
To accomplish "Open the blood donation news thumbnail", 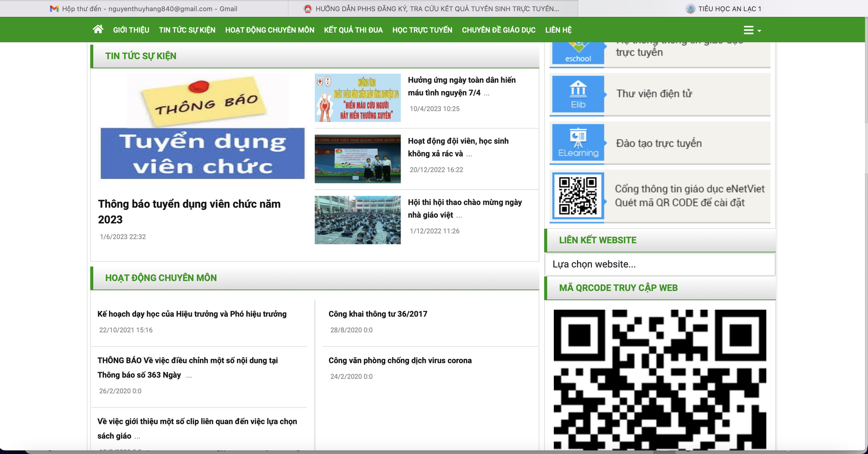I will click(x=358, y=98).
